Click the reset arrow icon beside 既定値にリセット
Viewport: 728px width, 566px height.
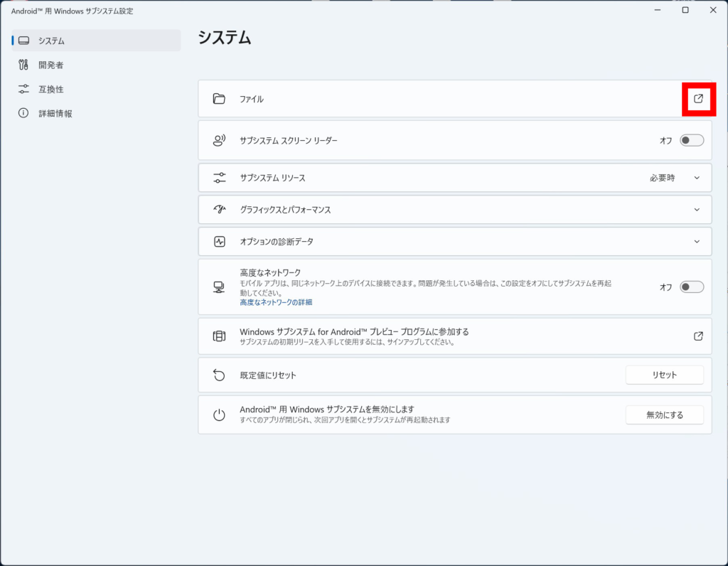pyautogui.click(x=219, y=375)
